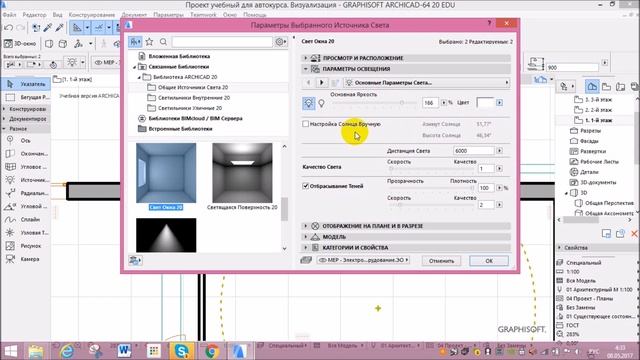Click the next page arrow in lighting panel
Screen dimensions: 640x360
[322, 83]
